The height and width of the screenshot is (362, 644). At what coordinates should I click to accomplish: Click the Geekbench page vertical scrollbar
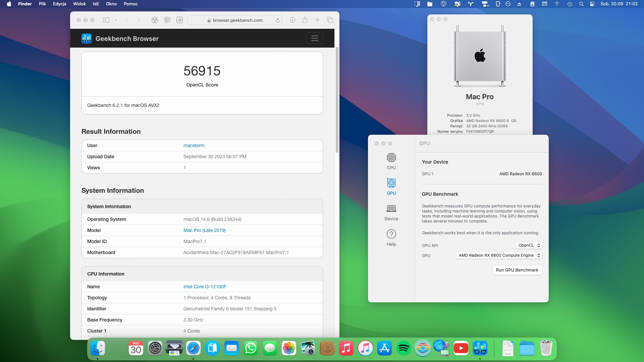(337, 101)
